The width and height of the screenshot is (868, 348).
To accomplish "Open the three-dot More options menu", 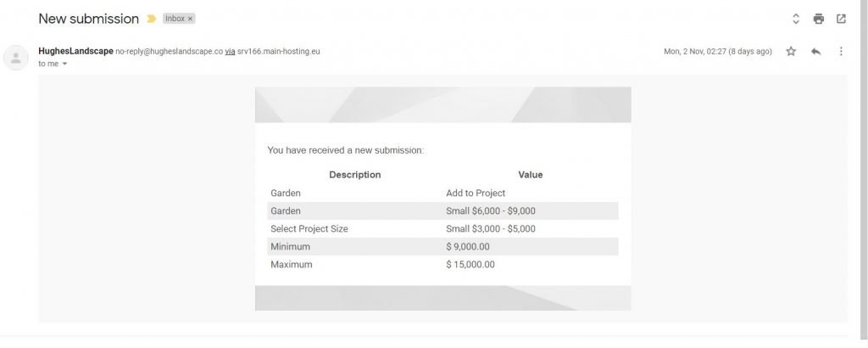I will tap(840, 52).
